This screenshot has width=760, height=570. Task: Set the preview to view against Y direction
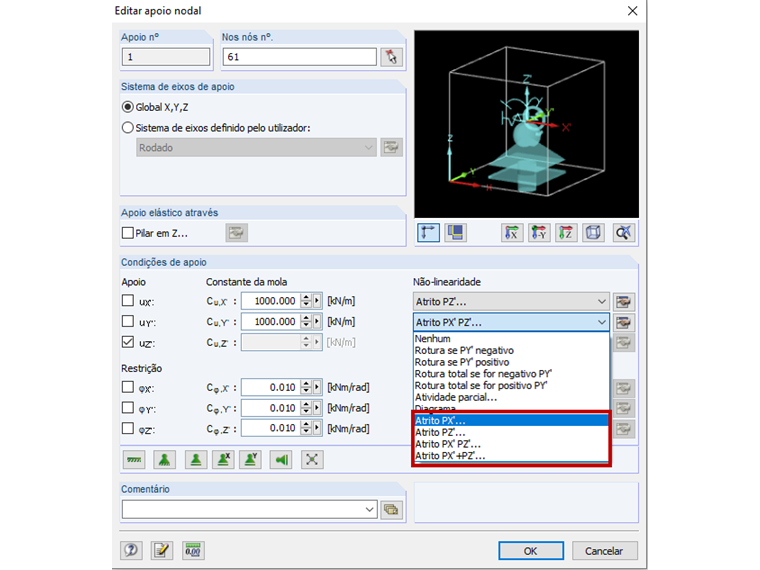coord(539,233)
